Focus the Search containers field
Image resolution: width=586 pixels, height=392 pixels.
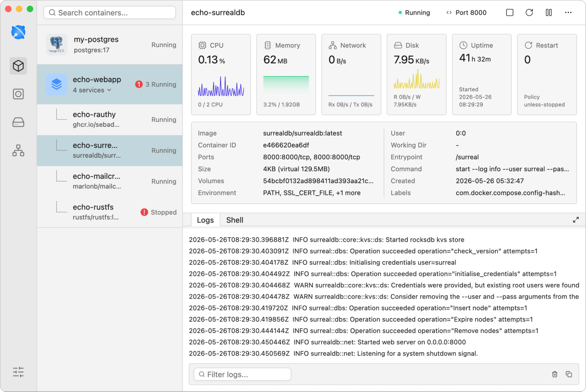110,13
